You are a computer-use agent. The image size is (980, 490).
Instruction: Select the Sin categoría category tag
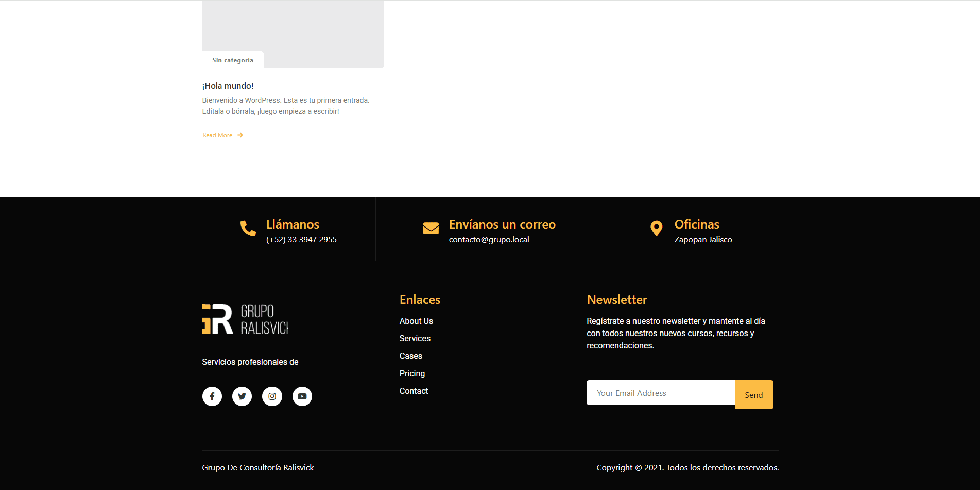[233, 60]
